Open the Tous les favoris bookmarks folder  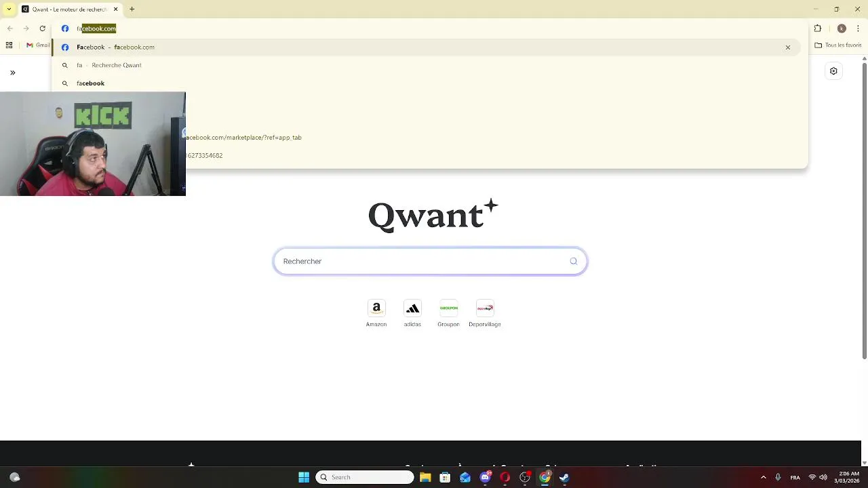click(x=838, y=45)
